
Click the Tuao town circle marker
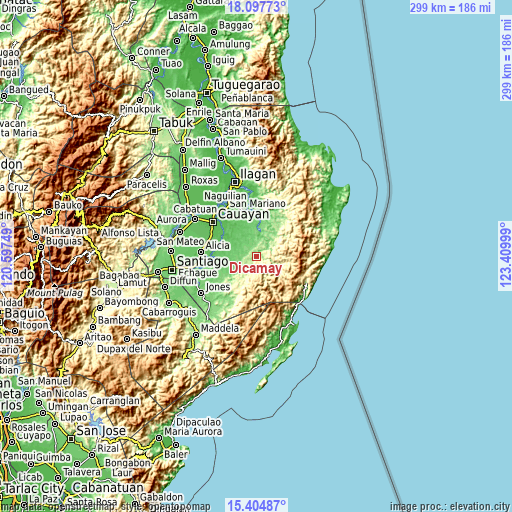click(x=156, y=70)
